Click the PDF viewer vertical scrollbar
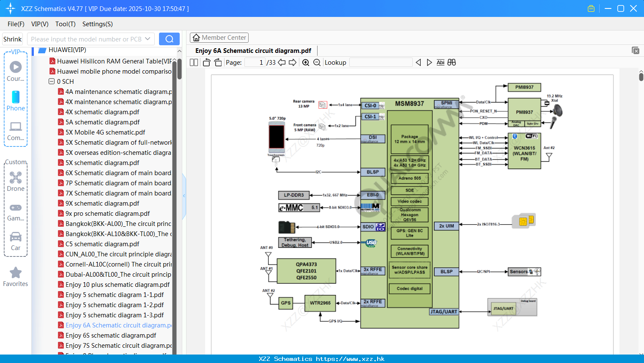This screenshot has width=644, height=363. tap(641, 77)
